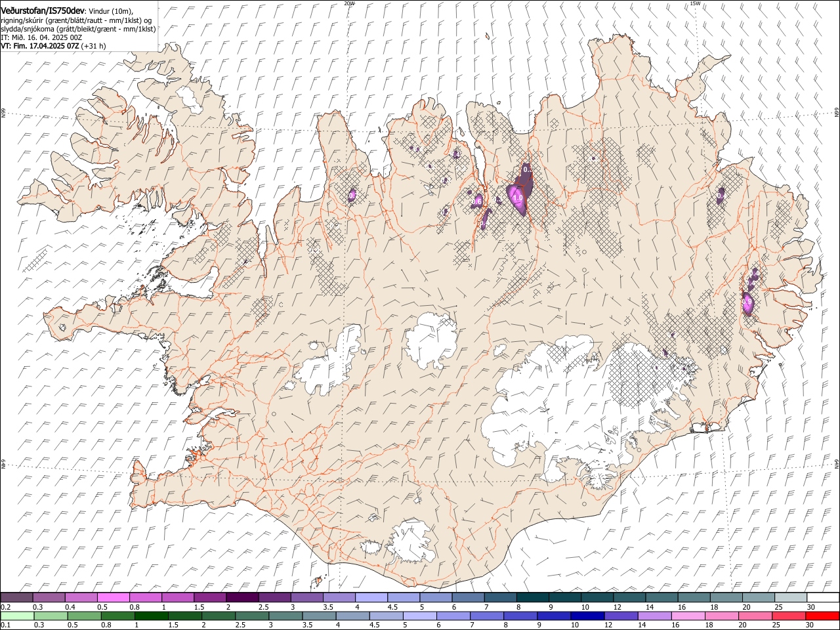The height and width of the screenshot is (630, 840).
Task: Upper legend row swatch between 4 and 4.5
Action: click(371, 597)
